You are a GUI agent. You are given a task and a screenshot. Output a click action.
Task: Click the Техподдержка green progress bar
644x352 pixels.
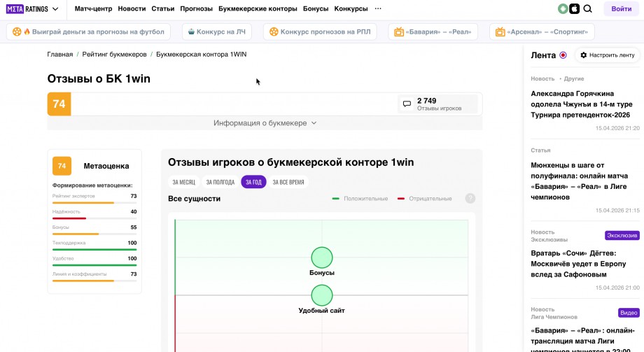click(x=94, y=249)
